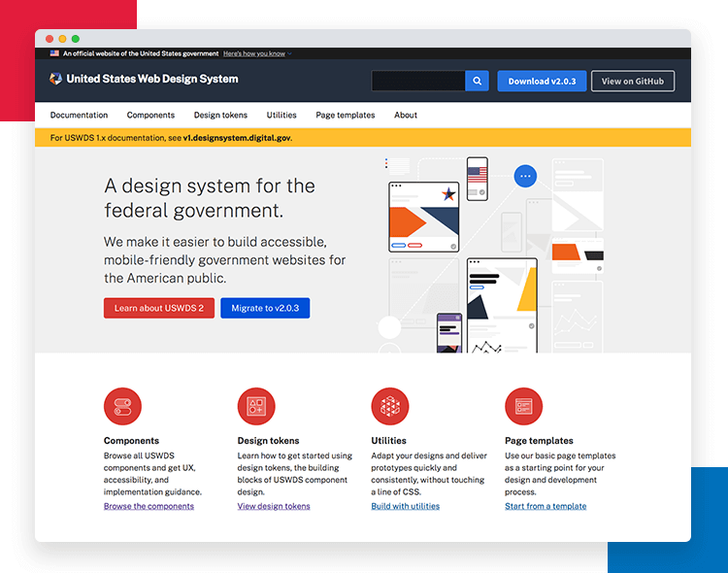
Task: Open v1.designsystem.digital.gov link
Action: pos(237,138)
